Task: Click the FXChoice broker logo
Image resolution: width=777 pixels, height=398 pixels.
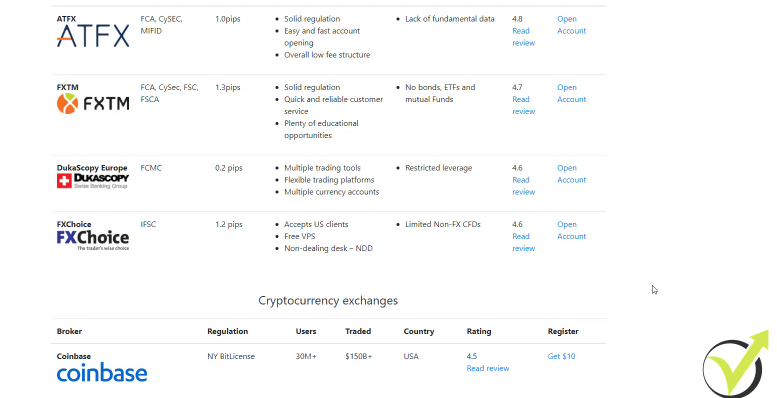Action: pos(93,240)
